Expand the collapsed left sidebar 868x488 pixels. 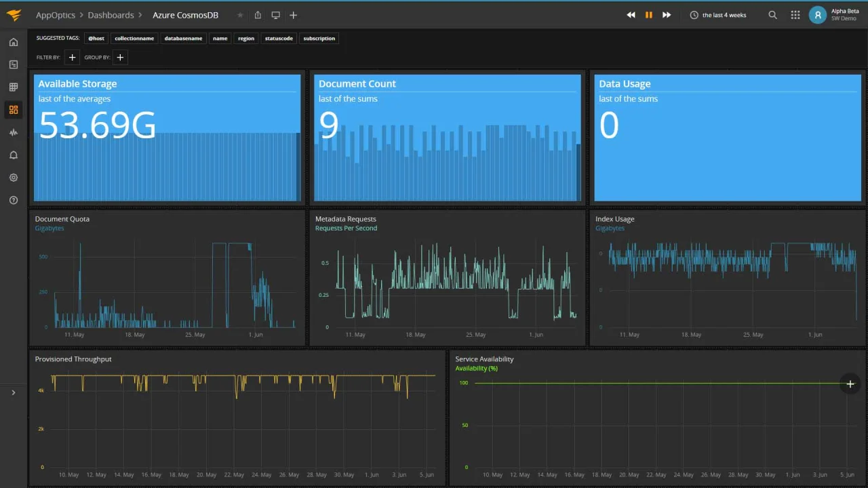pos(13,392)
